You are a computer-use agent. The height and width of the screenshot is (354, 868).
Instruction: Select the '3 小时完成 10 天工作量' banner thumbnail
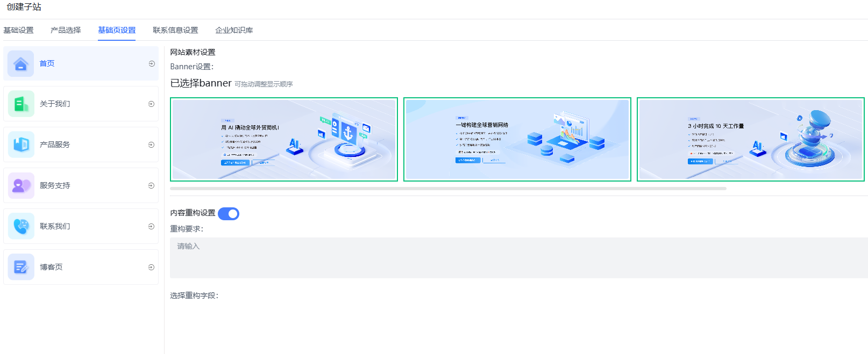(x=750, y=140)
